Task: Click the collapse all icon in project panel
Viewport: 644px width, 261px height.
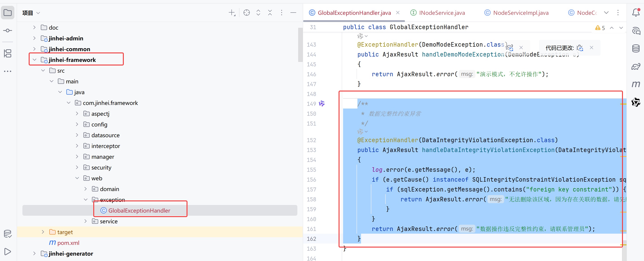Action: 270,13
